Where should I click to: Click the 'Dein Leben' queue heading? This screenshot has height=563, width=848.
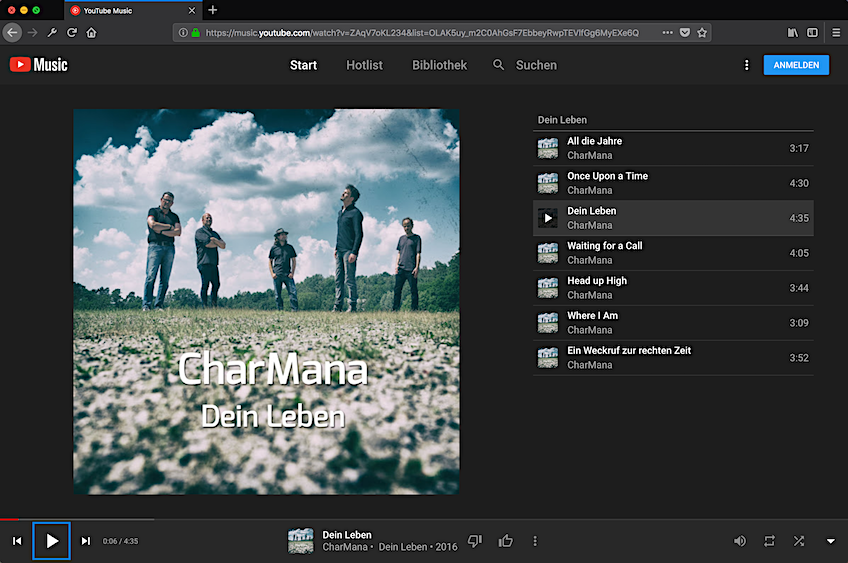pyautogui.click(x=562, y=120)
